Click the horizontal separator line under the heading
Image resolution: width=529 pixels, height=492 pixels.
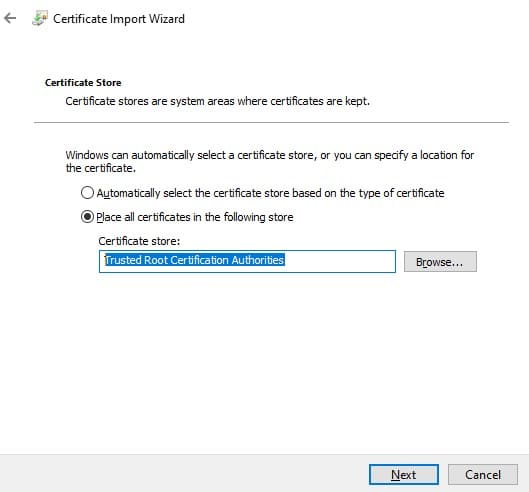pyautogui.click(x=271, y=122)
